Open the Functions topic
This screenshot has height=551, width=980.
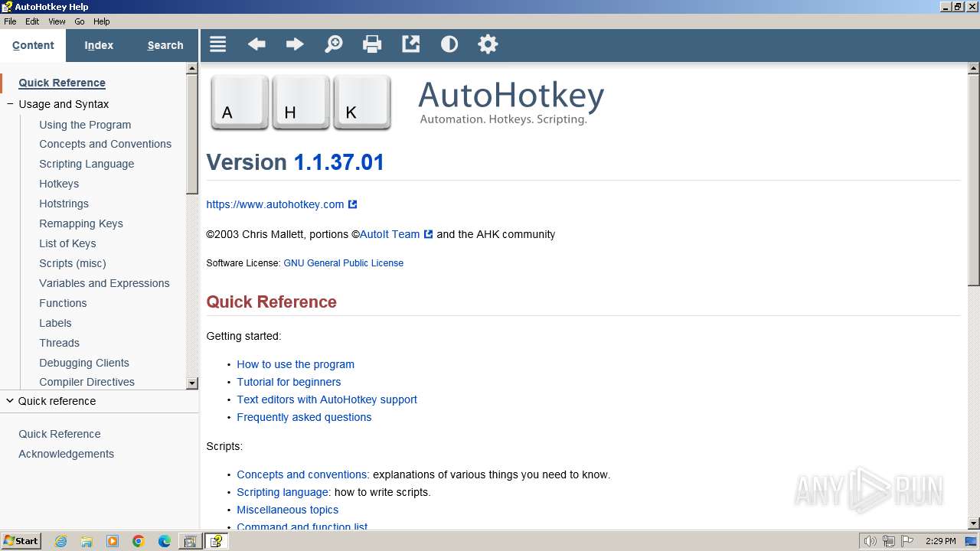coord(63,303)
